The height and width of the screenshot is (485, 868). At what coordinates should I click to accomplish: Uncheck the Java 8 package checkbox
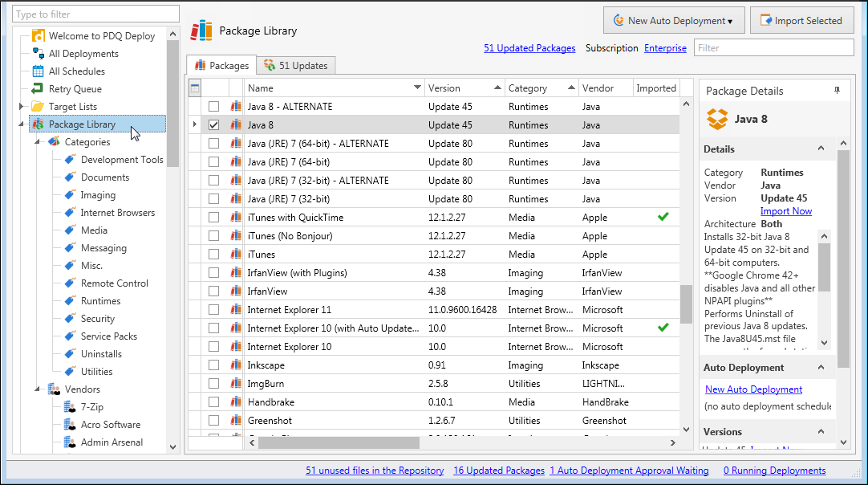213,125
